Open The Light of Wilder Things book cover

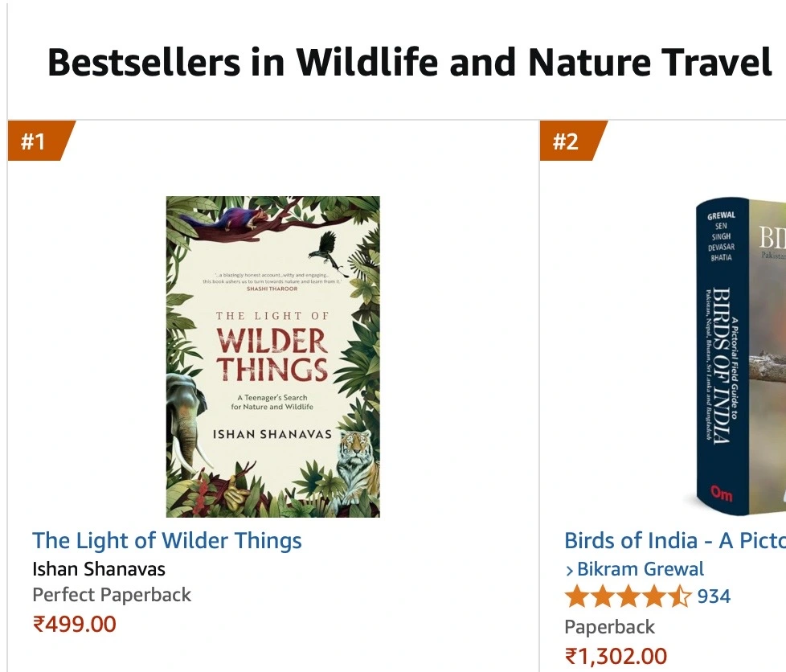click(x=273, y=357)
